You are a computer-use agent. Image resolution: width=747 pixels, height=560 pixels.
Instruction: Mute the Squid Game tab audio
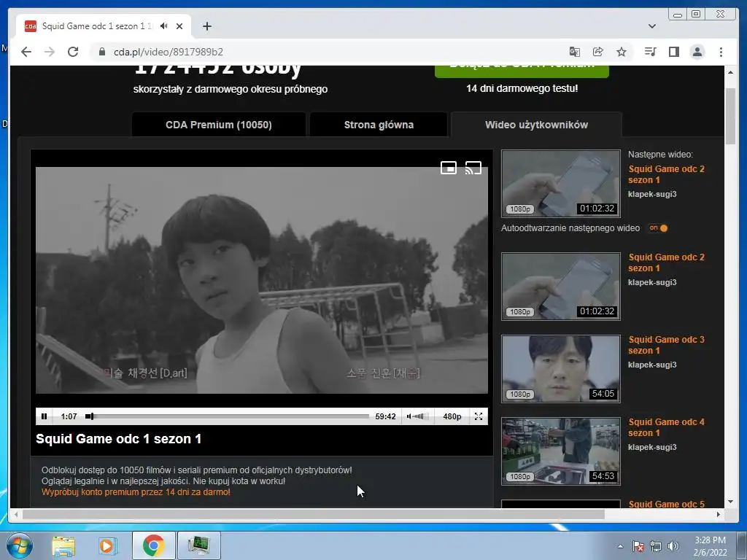[164, 26]
